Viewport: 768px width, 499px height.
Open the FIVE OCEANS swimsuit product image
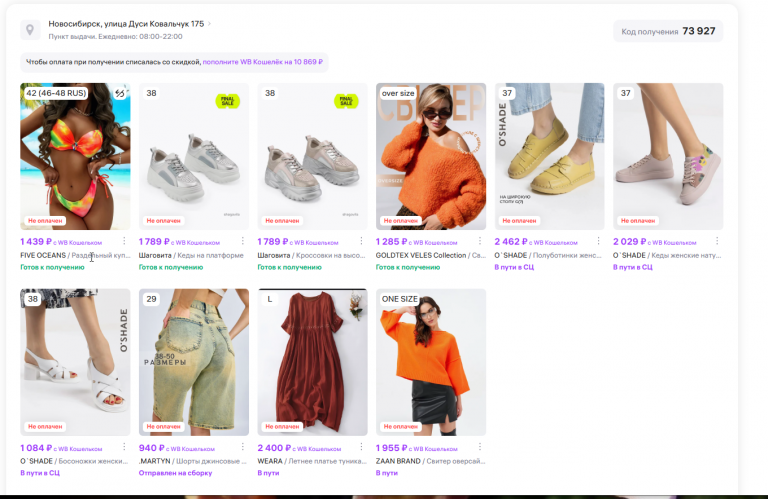pos(75,156)
